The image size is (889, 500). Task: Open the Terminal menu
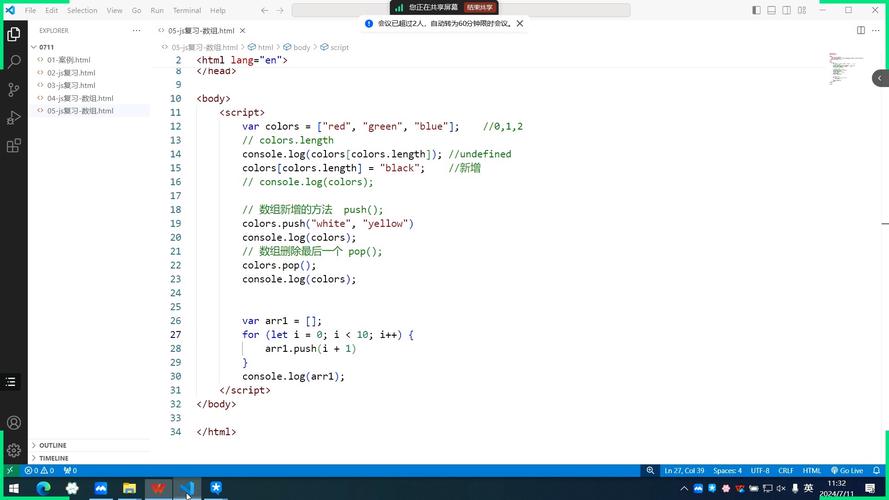(187, 10)
